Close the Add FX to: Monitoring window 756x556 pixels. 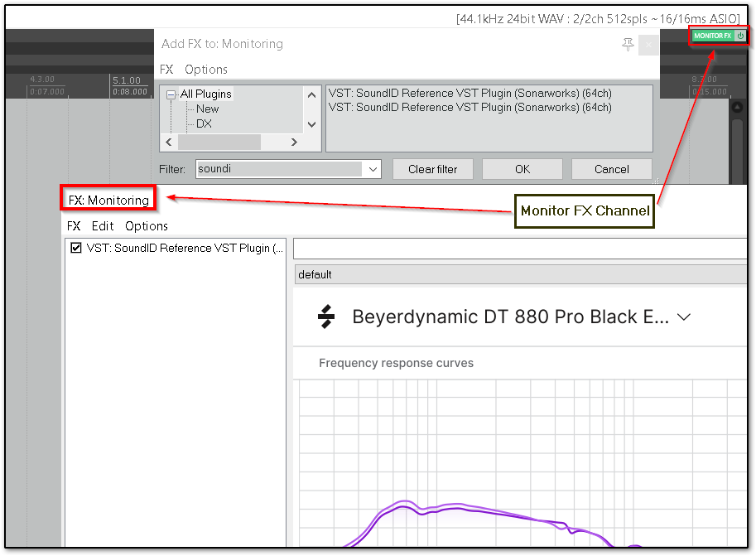pyautogui.click(x=649, y=46)
